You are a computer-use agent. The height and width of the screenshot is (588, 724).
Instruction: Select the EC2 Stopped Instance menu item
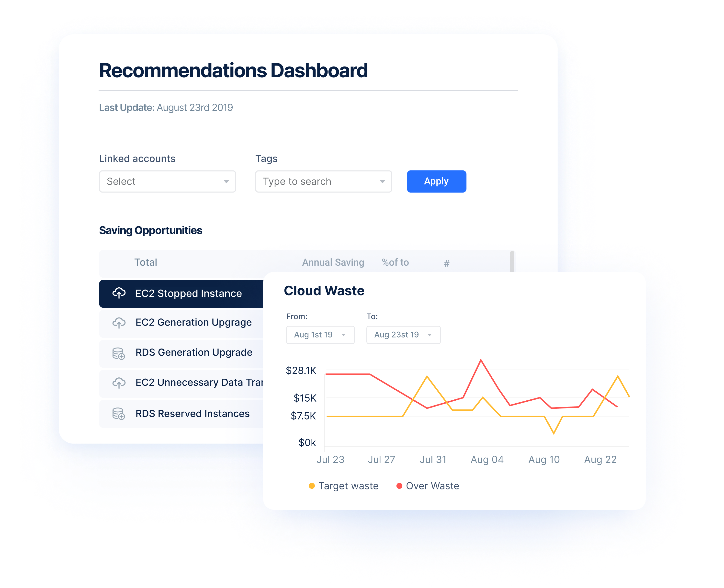point(180,294)
